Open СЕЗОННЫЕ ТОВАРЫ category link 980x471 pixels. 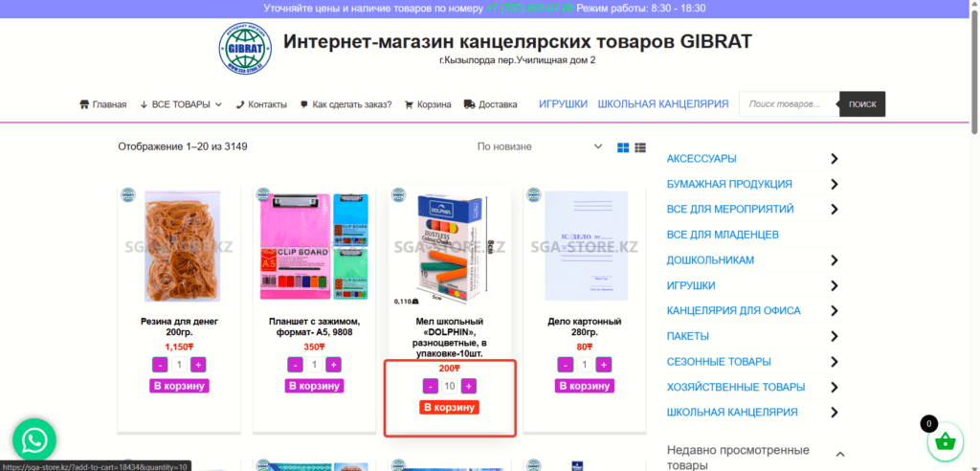coord(719,362)
